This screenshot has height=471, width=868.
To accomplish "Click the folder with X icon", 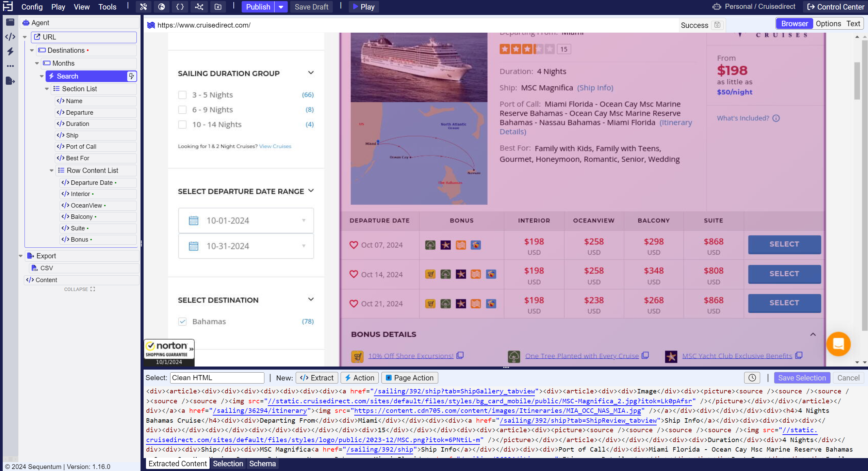I will pyautogui.click(x=218, y=7).
